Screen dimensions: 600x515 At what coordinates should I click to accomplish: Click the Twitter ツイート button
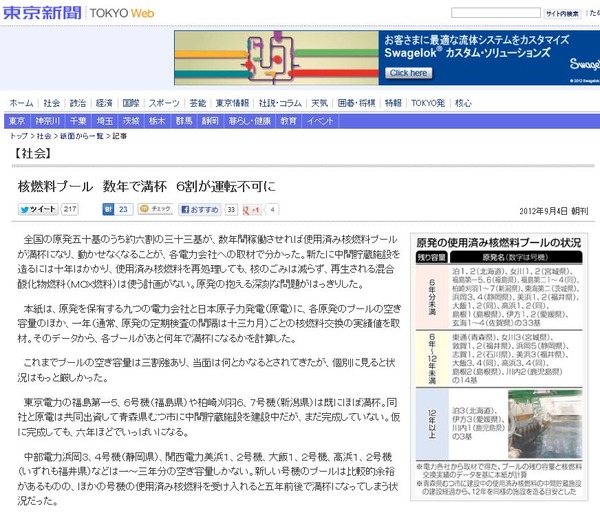click(38, 209)
